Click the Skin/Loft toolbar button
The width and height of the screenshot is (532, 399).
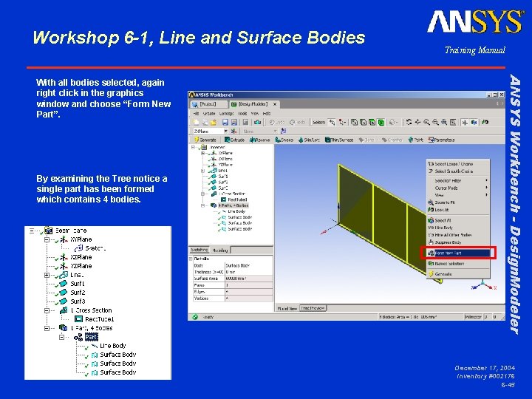tap(309, 140)
